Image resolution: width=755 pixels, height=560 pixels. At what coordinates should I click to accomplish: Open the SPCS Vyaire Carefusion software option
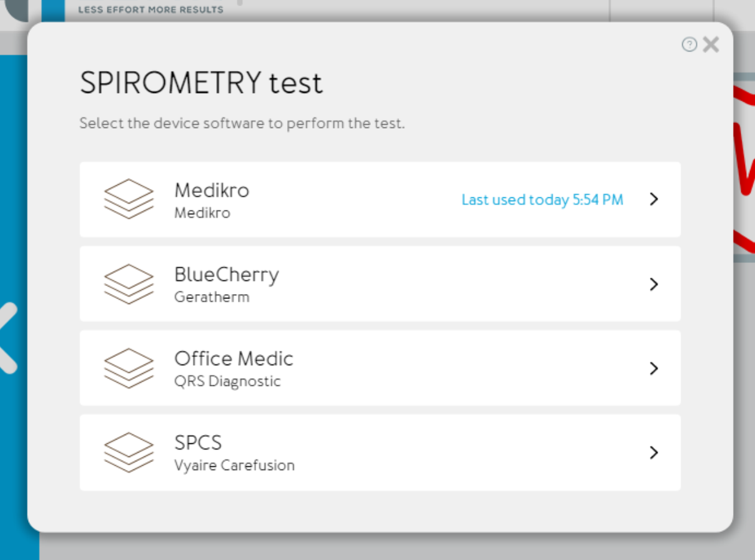click(380, 453)
